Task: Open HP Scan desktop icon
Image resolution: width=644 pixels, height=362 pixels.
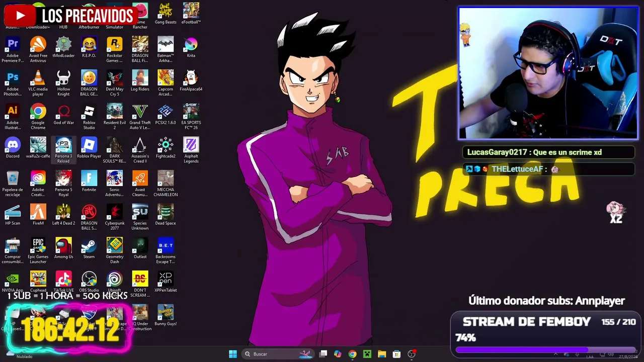Action: pos(13,216)
